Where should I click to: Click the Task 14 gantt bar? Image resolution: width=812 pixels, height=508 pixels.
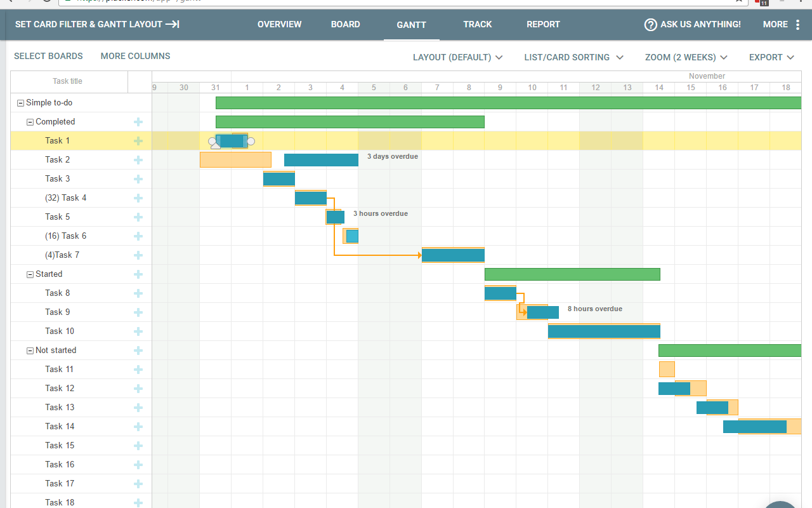[755, 427]
